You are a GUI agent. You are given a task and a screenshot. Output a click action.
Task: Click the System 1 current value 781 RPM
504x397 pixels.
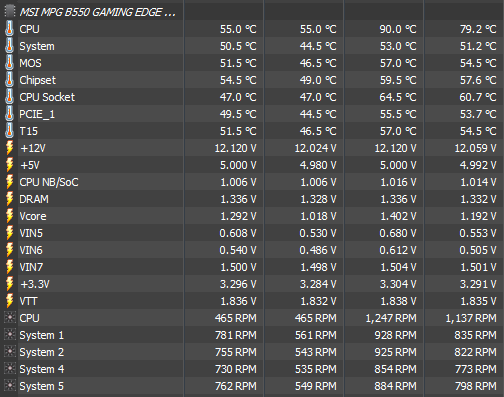tap(236, 335)
